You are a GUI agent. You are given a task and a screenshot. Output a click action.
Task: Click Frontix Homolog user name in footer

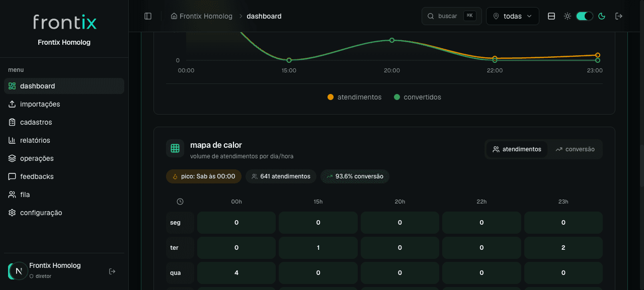pyautogui.click(x=55, y=265)
